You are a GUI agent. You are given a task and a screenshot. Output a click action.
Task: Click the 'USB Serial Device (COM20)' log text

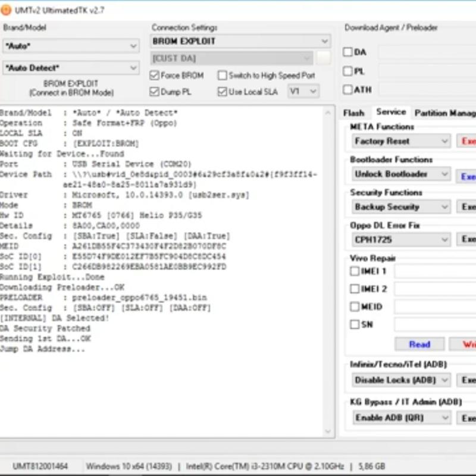(131, 164)
